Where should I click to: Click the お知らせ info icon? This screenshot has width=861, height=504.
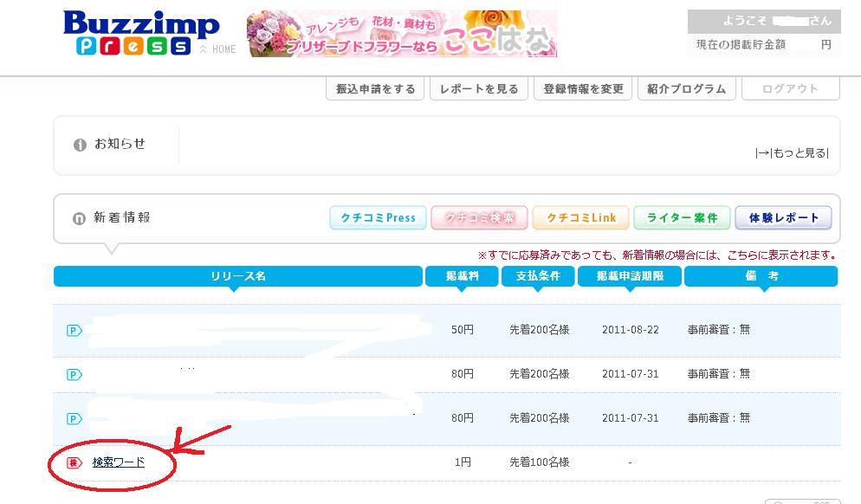(x=80, y=145)
